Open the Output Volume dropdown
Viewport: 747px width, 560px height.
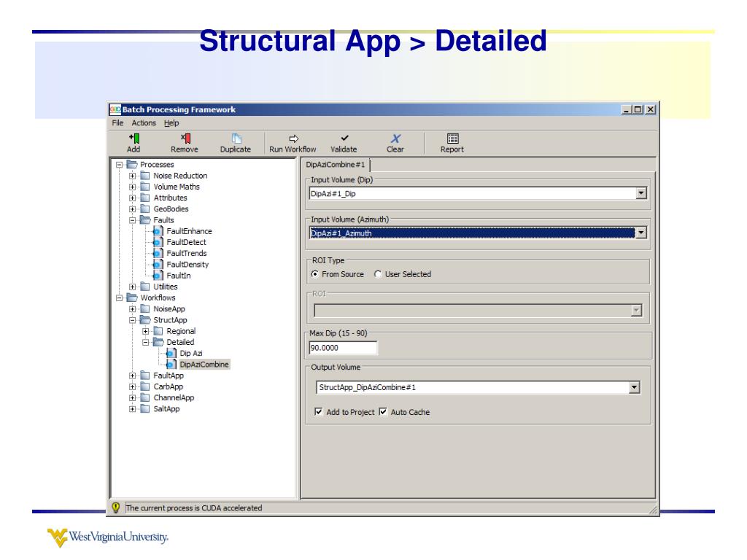coord(634,388)
